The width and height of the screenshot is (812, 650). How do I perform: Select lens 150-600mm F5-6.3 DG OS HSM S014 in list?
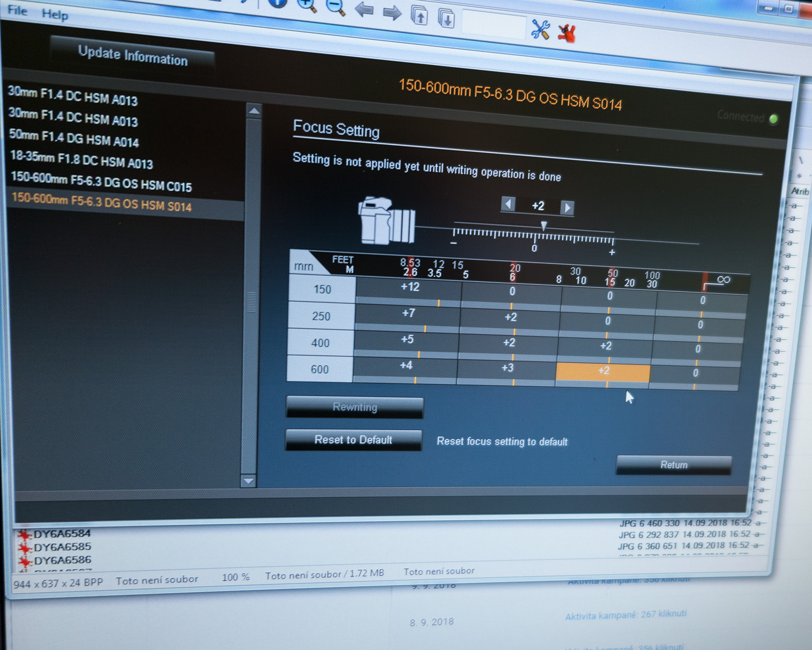coord(102,202)
